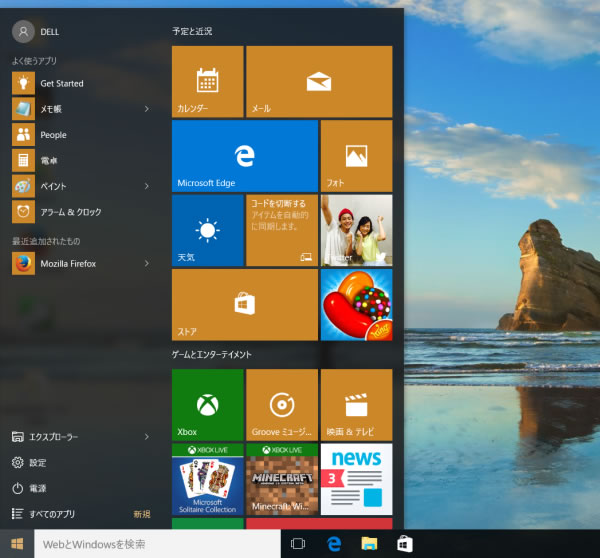Screen dimensions: 600x558
Task: Expand ペイント jump list arrow
Action: coord(147,186)
